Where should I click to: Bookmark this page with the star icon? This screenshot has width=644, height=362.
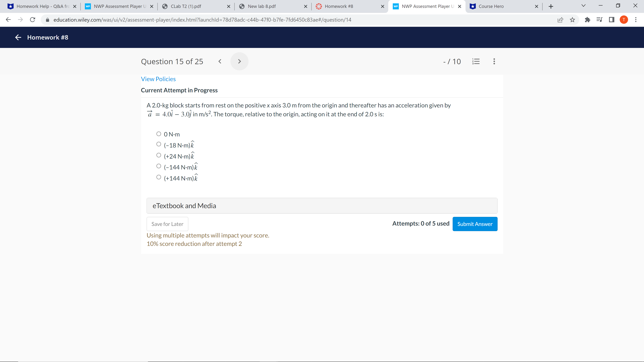click(572, 20)
